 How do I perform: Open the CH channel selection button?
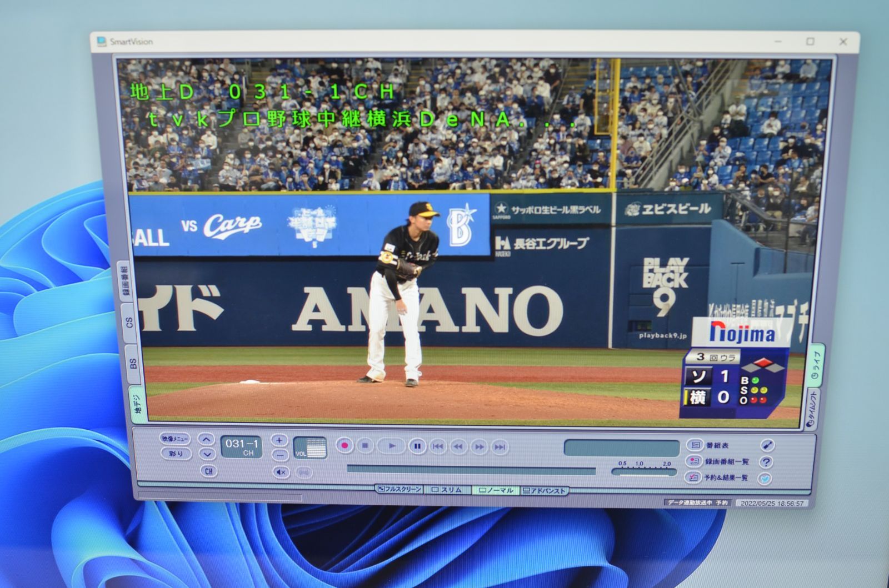tap(208, 471)
